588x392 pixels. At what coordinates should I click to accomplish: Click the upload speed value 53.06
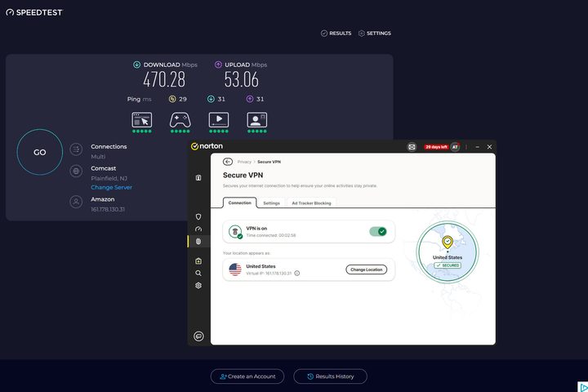point(242,79)
